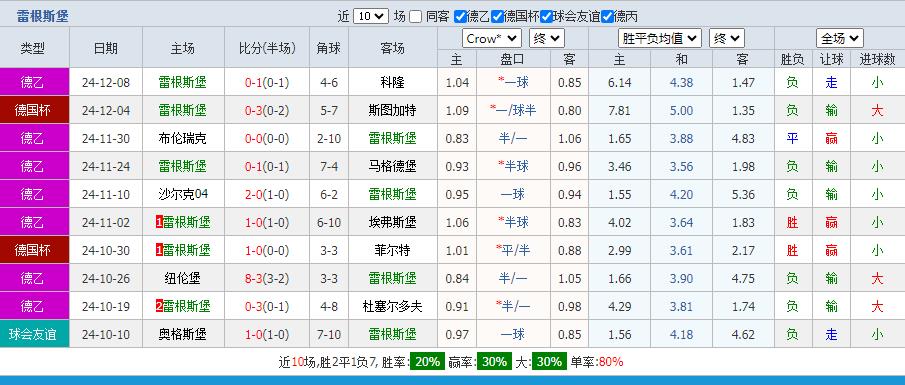Image resolution: width=905 pixels, height=385 pixels.
Task: Open the Crow* bookmaker dropdown
Action: [x=492, y=39]
